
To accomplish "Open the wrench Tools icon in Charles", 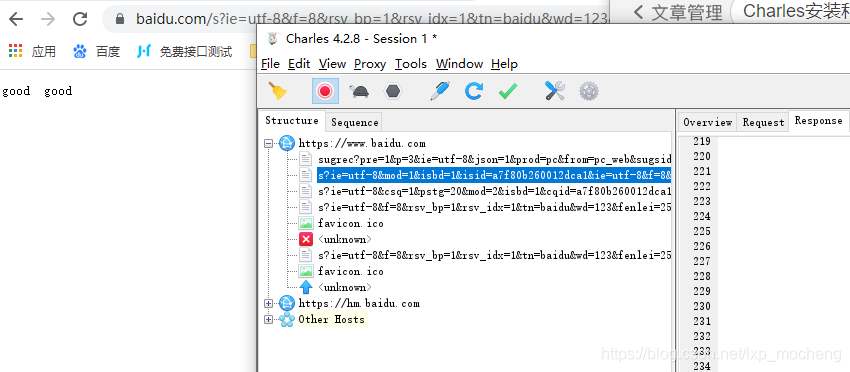I will click(x=555, y=91).
